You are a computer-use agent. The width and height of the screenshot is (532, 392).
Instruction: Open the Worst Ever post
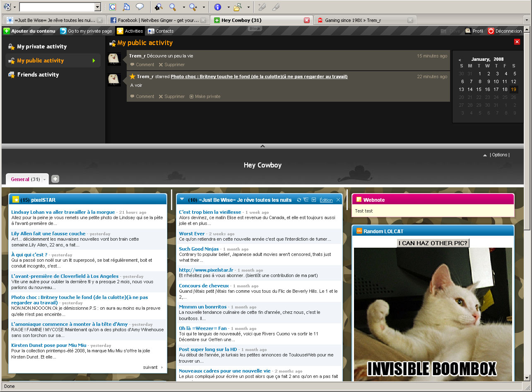(192, 234)
